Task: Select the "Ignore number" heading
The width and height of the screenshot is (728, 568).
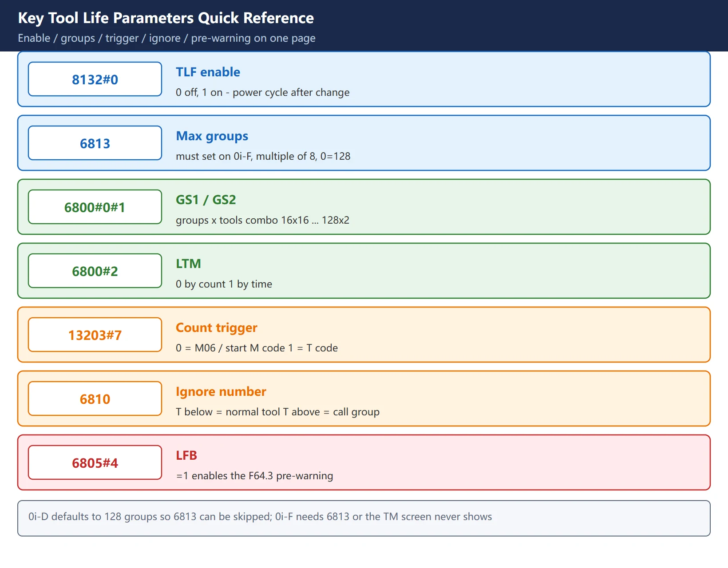Action: [221, 391]
